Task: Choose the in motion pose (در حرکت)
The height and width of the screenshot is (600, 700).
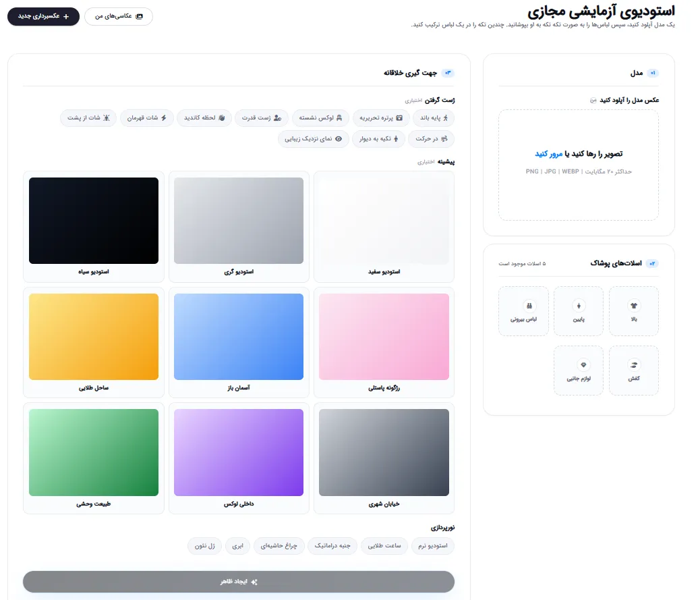Action: pyautogui.click(x=431, y=139)
